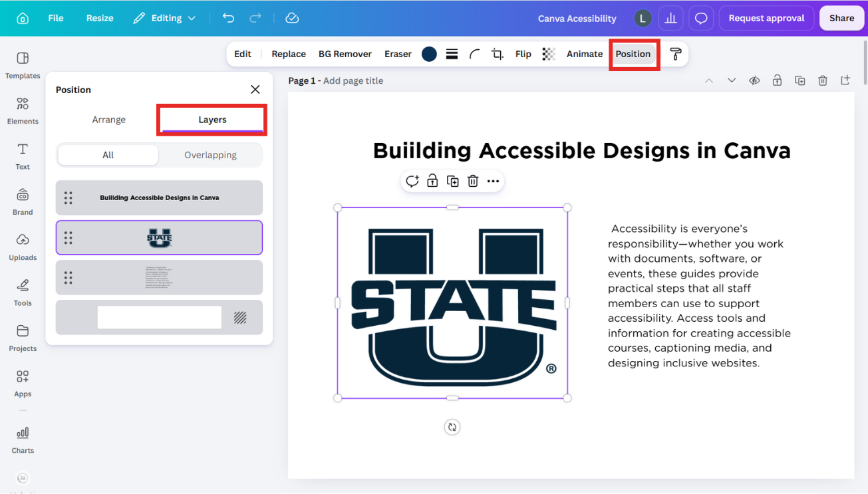Image resolution: width=868 pixels, height=494 pixels.
Task: Click Replace in the image toolbar
Action: tap(289, 55)
